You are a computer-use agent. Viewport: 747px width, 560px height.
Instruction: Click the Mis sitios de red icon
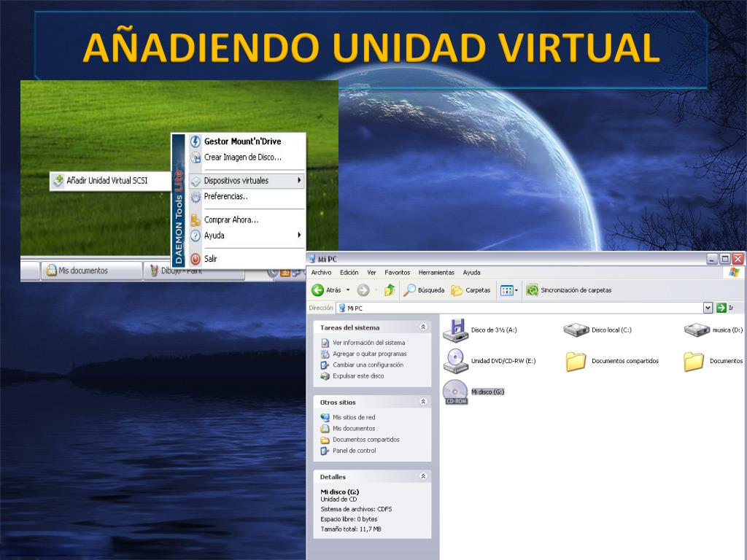click(x=325, y=417)
